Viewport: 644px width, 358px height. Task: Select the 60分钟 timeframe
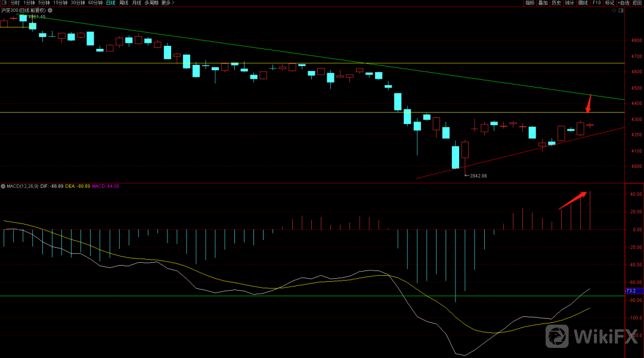point(95,3)
